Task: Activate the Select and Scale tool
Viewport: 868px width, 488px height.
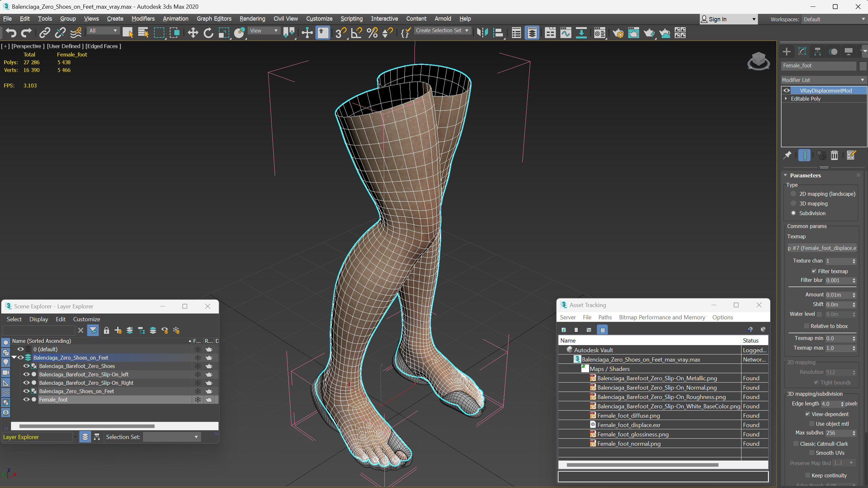Action: pyautogui.click(x=224, y=33)
